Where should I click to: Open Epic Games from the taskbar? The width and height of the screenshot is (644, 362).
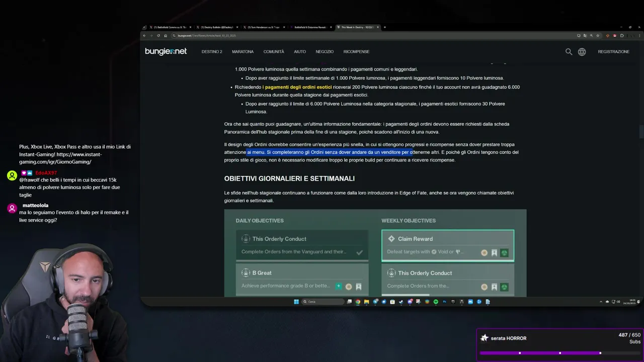pos(453,302)
